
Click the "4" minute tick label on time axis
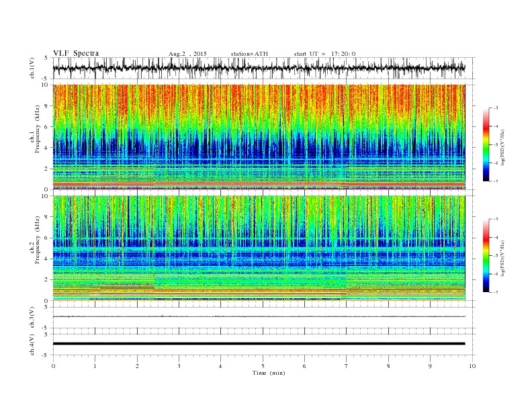tap(221, 366)
